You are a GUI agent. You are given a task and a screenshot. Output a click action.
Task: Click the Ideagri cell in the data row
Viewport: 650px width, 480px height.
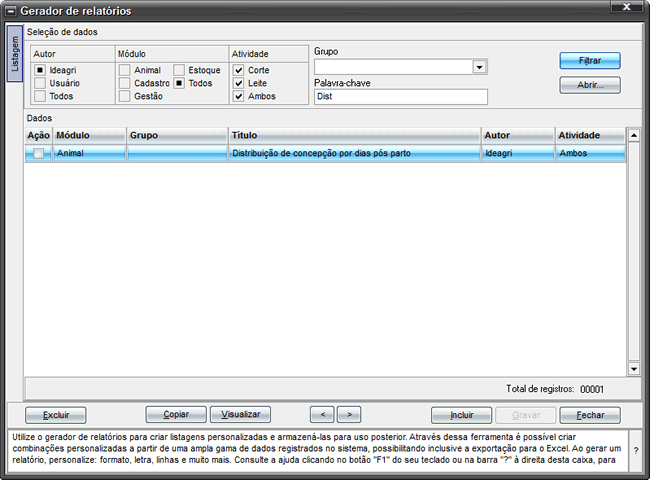(518, 153)
